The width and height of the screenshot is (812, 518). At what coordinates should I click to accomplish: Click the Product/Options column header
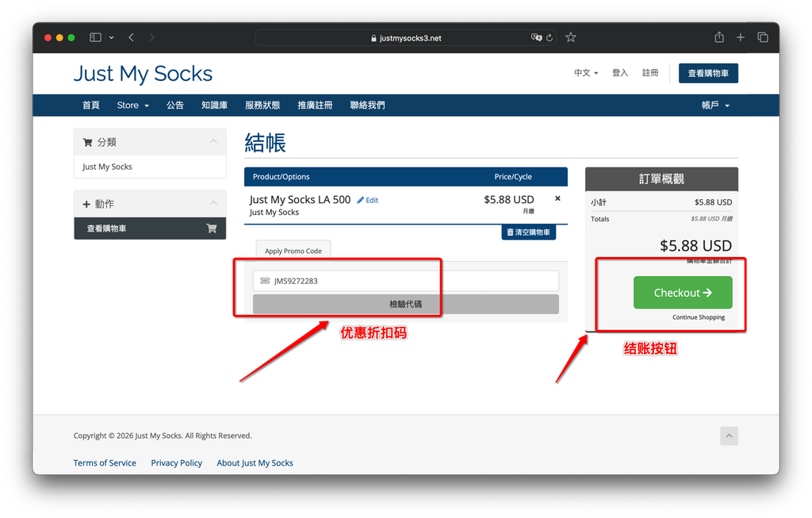(x=282, y=177)
